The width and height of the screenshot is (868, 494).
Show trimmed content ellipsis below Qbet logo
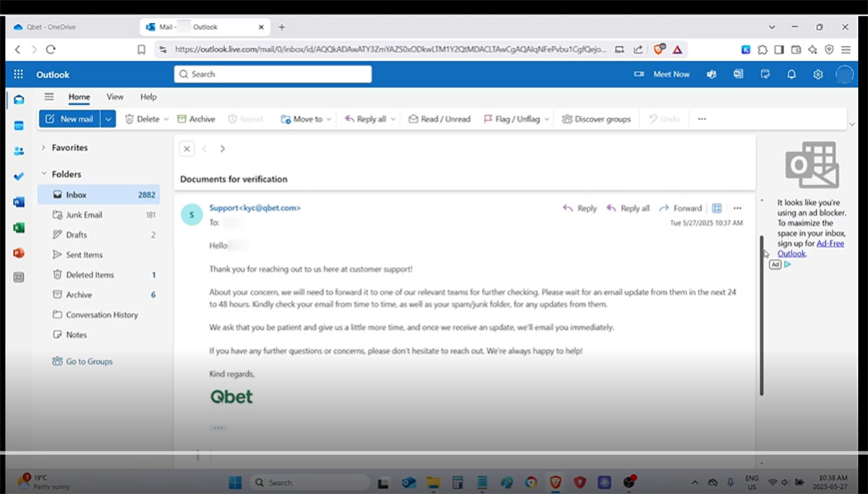click(218, 427)
